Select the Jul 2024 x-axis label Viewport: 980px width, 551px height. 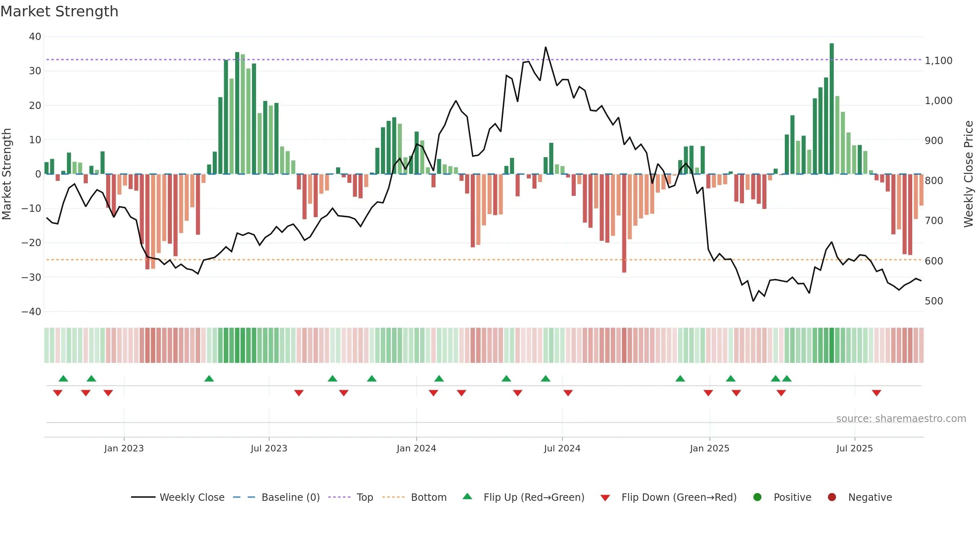pos(562,448)
